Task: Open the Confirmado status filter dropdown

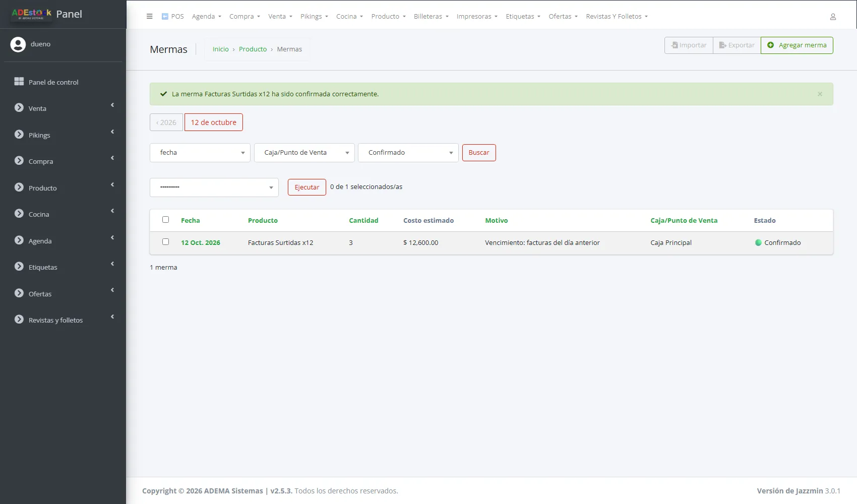Action: pyautogui.click(x=408, y=153)
